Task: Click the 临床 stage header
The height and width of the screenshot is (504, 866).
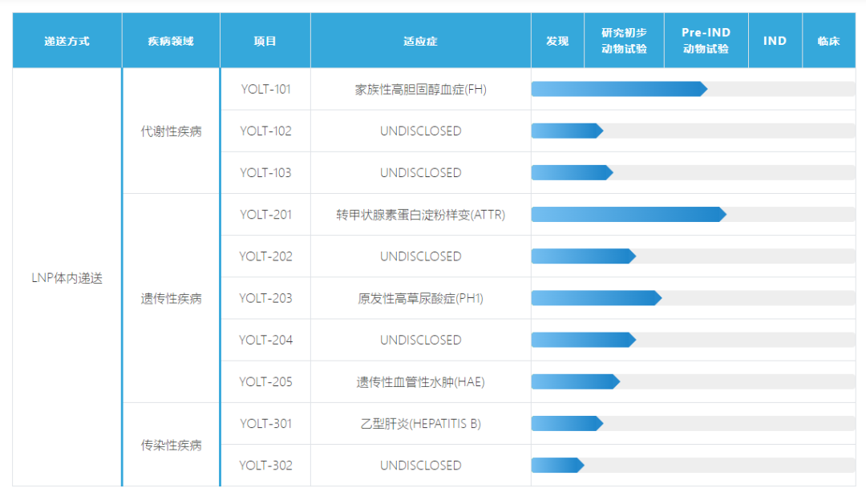Action: (x=828, y=41)
